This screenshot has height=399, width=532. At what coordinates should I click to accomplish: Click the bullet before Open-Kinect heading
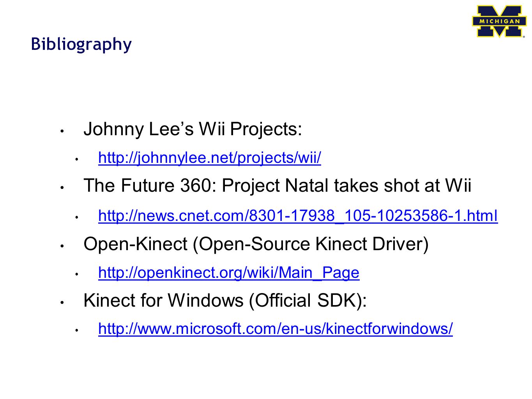(62, 246)
